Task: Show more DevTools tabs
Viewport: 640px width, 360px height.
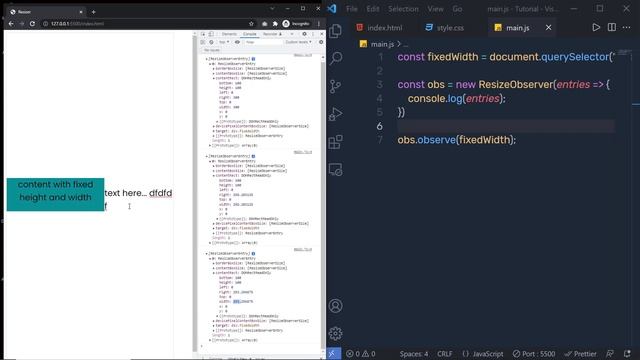Action: click(292, 34)
